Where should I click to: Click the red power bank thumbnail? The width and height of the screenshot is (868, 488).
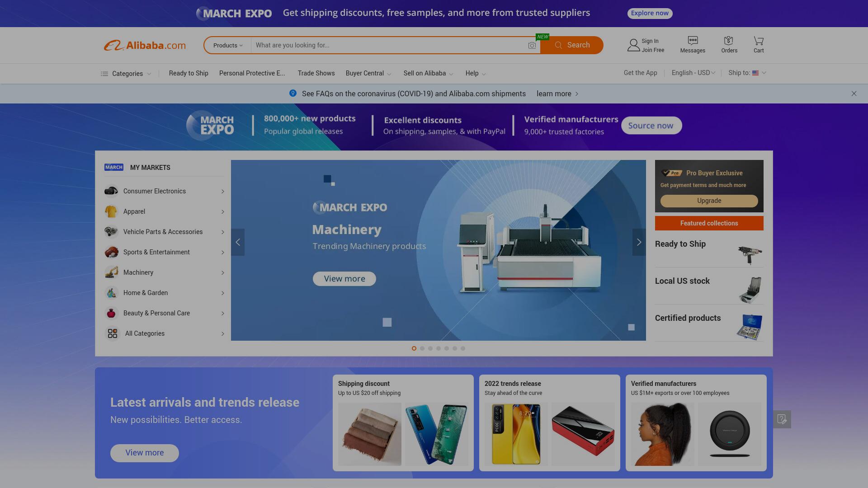click(583, 434)
